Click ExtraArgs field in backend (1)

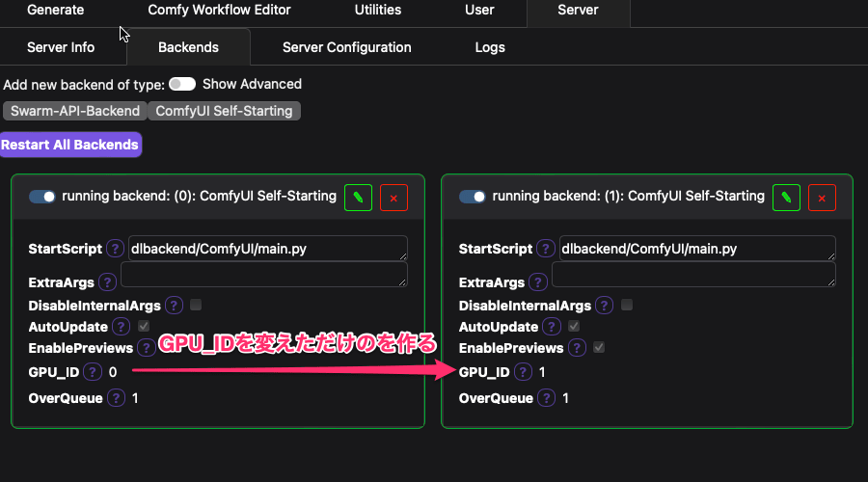[x=693, y=275]
